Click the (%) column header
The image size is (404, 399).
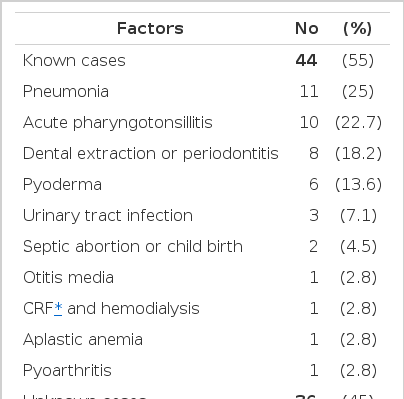[358, 28]
